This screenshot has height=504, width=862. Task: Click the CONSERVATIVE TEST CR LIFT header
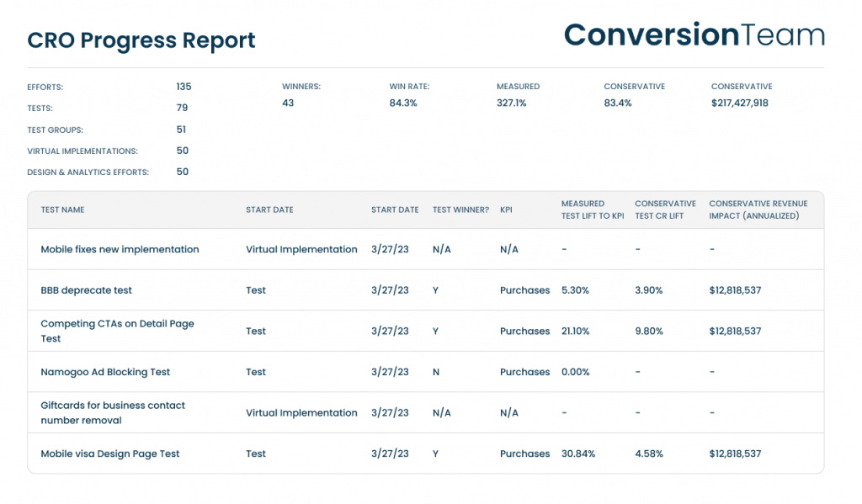[x=665, y=210]
